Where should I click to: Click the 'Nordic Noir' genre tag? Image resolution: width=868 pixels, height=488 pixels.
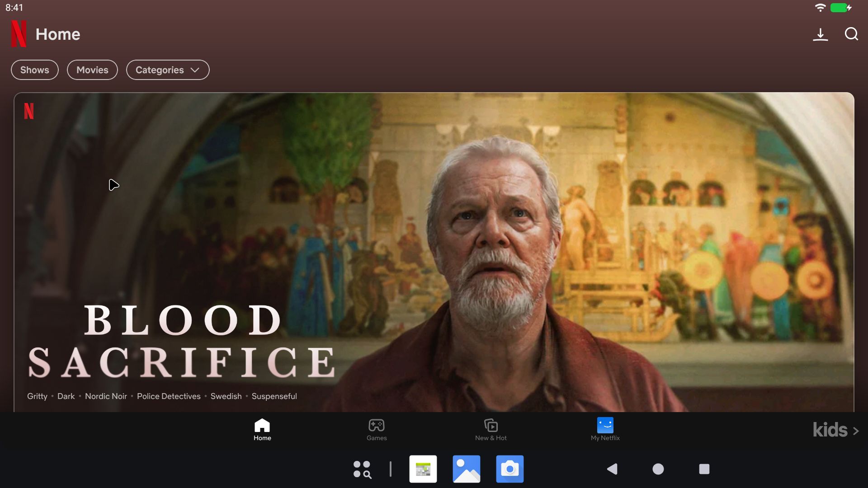106,396
